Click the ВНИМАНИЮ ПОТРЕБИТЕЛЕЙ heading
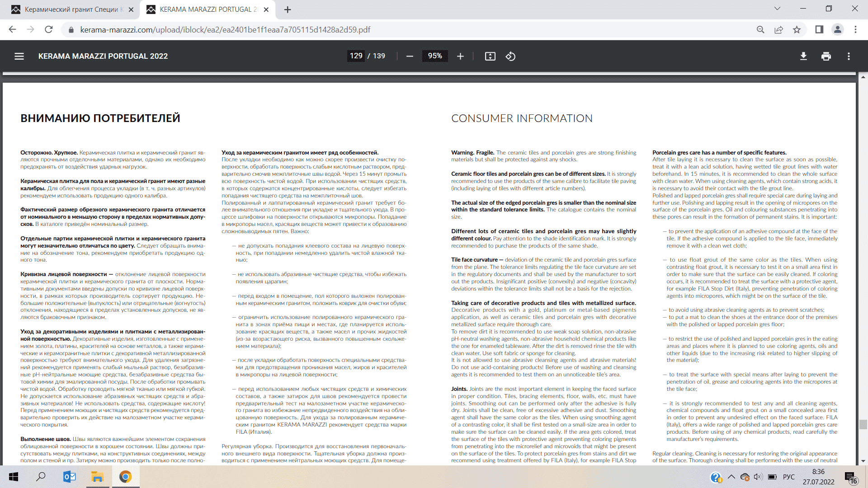 [x=100, y=118]
